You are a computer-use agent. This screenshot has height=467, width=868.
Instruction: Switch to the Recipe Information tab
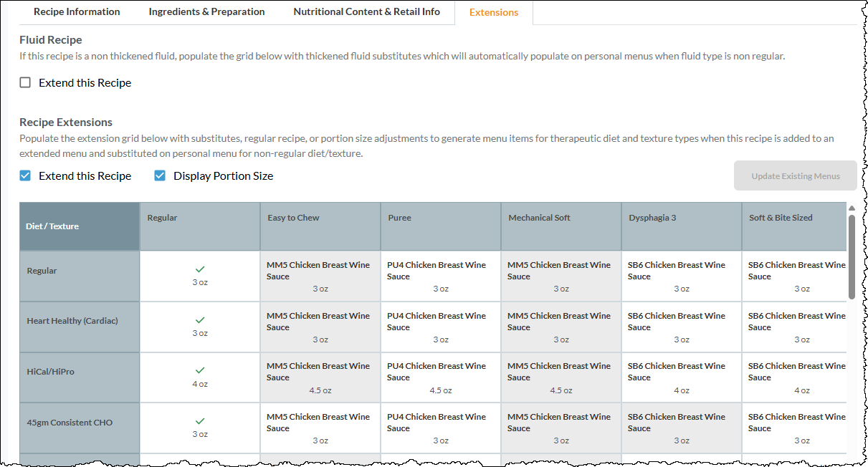click(x=77, y=11)
